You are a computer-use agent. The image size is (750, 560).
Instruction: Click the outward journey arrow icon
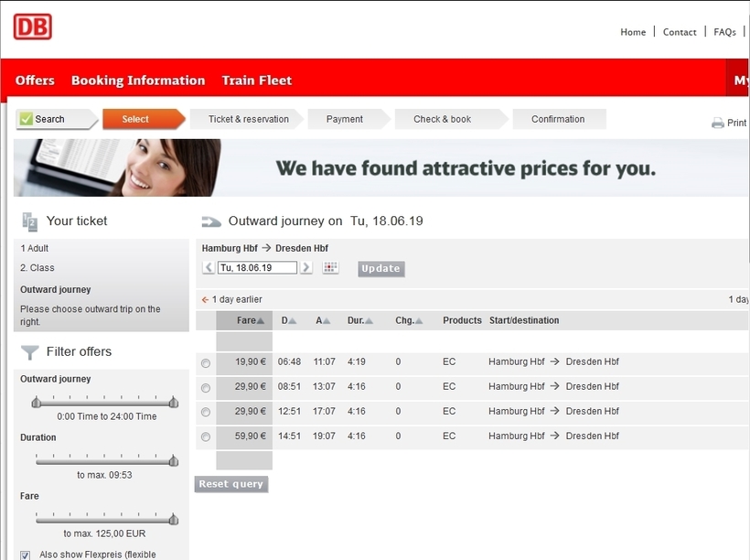(x=211, y=221)
